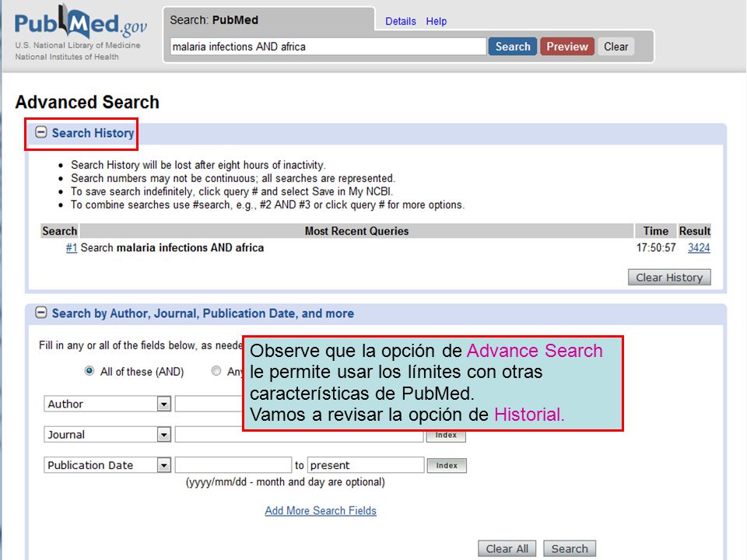Click the 'present' end date field
The image size is (747, 560).
click(366, 465)
